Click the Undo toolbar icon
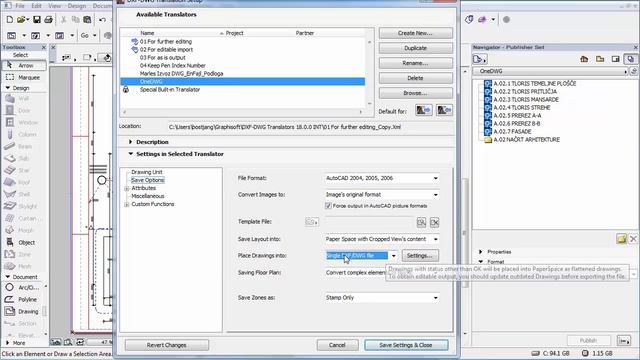Viewport: 640px width, 360px height. [x=102, y=20]
